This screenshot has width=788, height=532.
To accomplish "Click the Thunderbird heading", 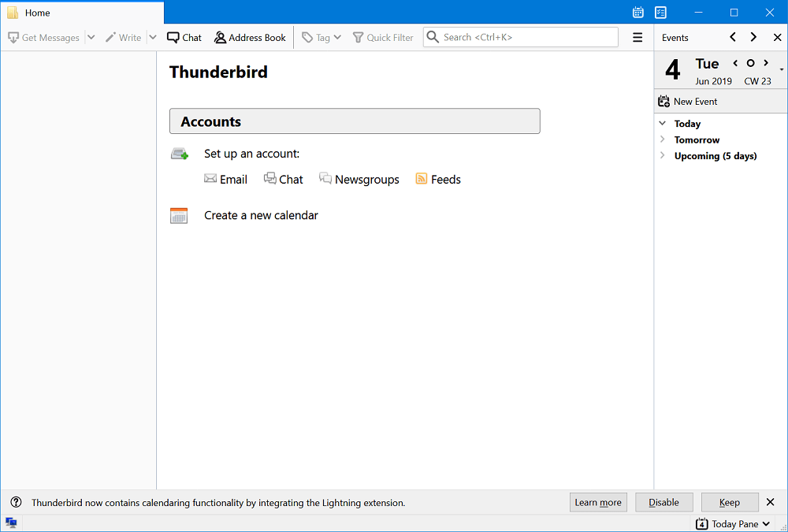I will (218, 72).
